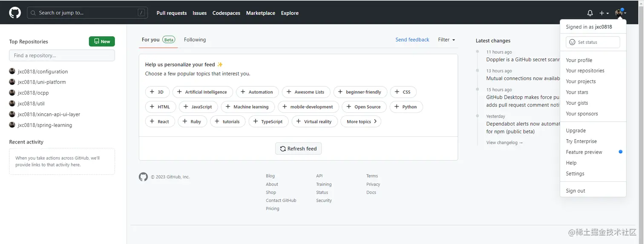Focus the Find a repository field
The width and height of the screenshot is (644, 244).
[62, 55]
